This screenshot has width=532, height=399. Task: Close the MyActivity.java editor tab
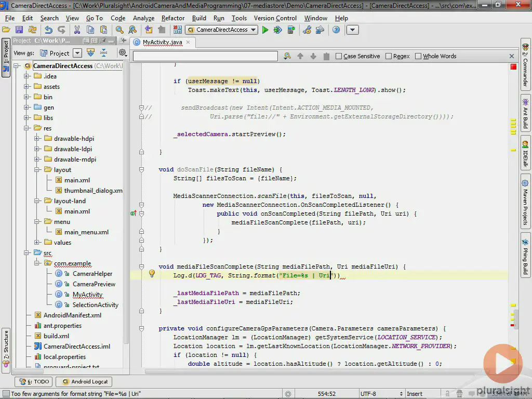click(x=188, y=42)
